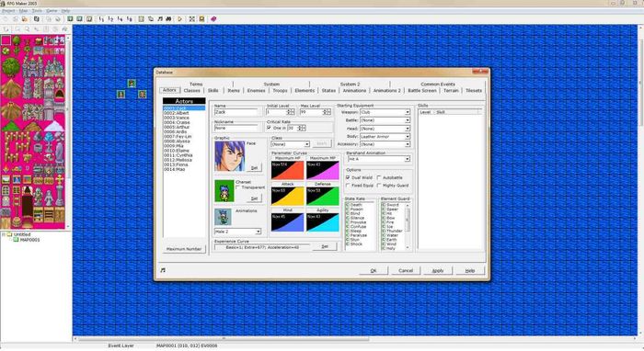
Task: Enable the Autobattle checkbox
Action: [379, 177]
